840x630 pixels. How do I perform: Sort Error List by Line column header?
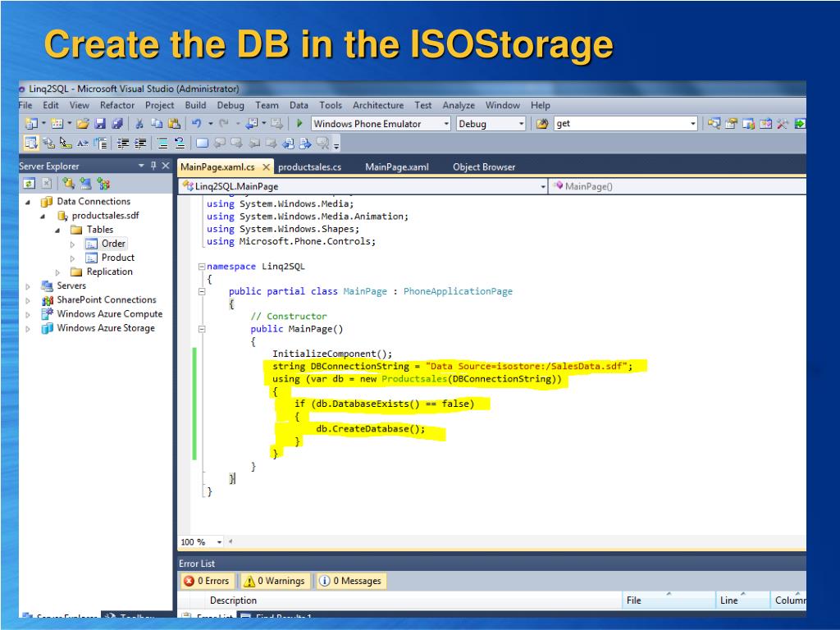[743, 600]
